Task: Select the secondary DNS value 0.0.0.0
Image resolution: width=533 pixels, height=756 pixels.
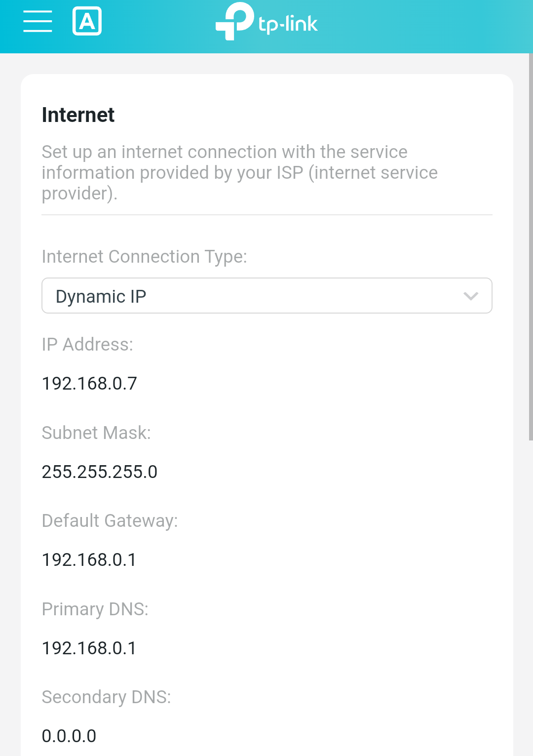Action: [x=69, y=736]
